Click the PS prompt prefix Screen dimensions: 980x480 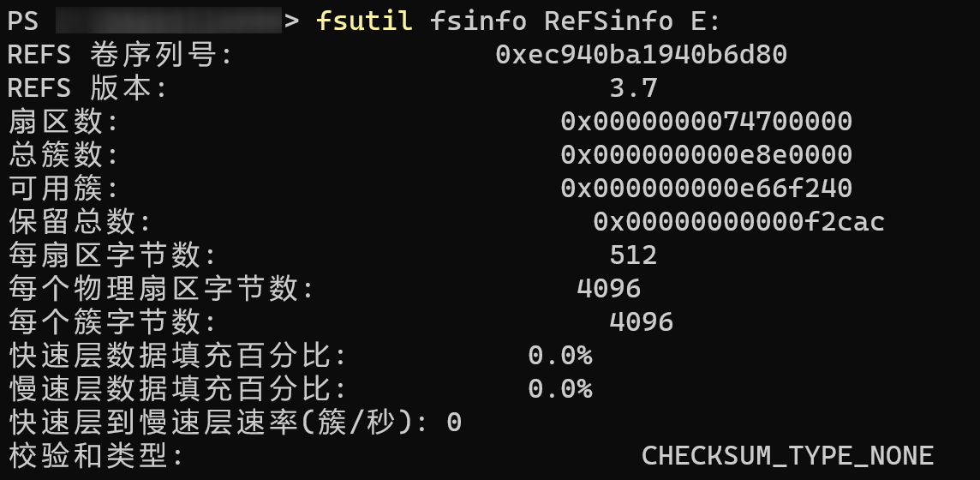click(23, 21)
